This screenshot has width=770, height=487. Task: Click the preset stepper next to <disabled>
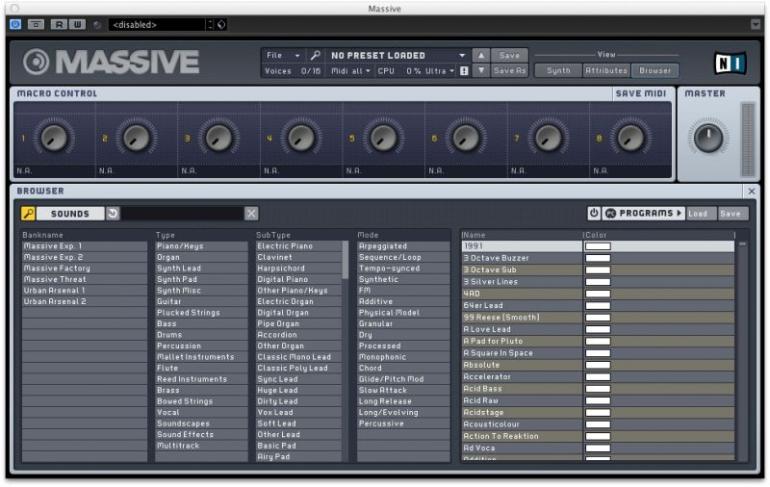tap(210, 25)
